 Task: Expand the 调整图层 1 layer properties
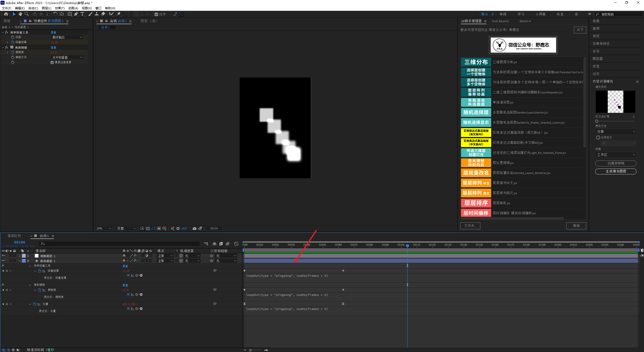20,256
